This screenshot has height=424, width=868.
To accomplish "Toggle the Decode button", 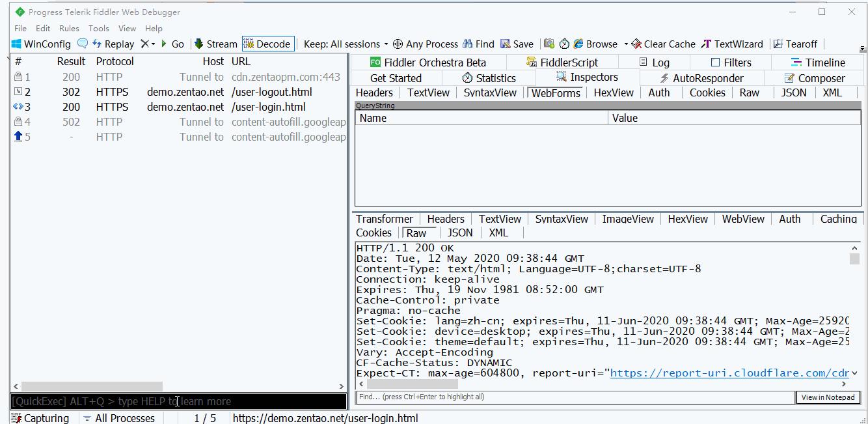I will pos(267,44).
